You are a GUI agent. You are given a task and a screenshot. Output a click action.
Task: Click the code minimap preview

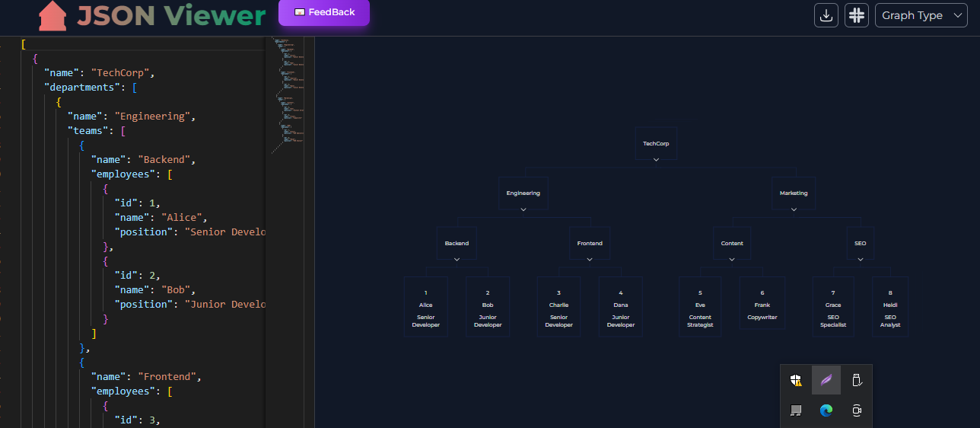288,95
